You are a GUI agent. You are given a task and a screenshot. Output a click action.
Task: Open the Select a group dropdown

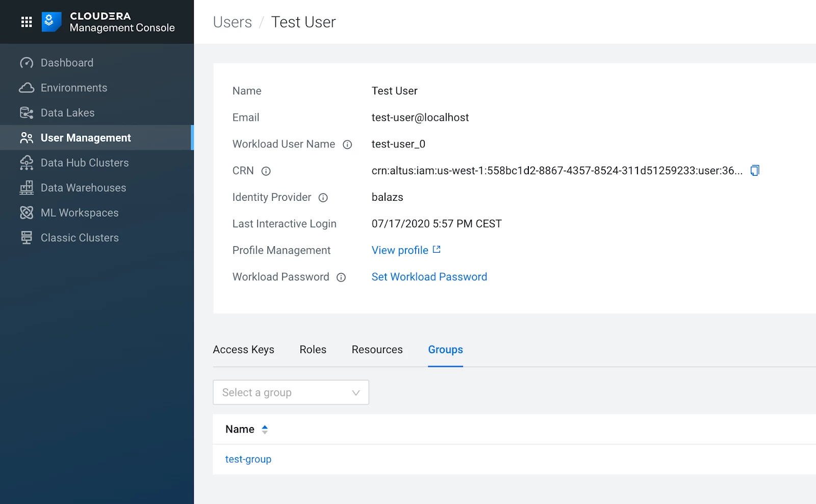point(291,392)
